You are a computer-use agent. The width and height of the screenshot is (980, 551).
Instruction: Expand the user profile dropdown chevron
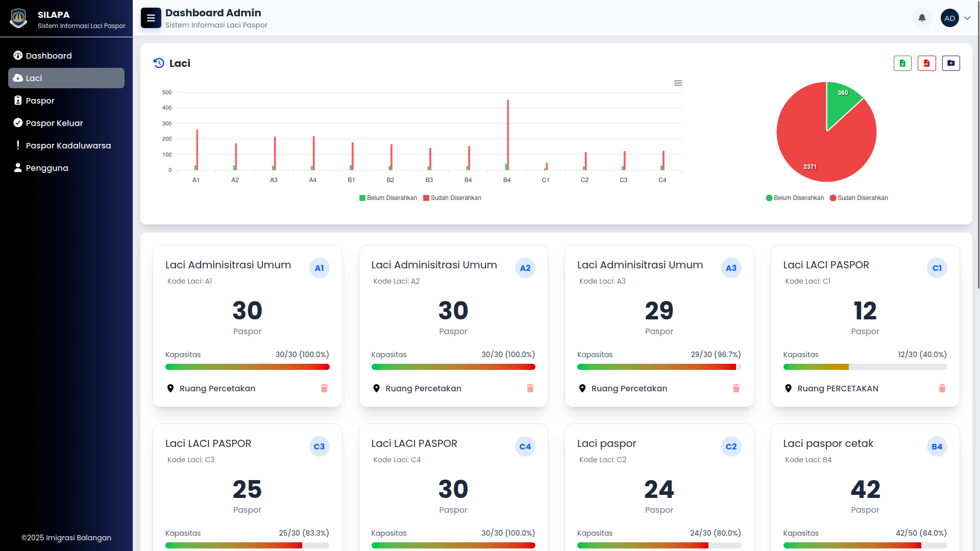pyautogui.click(x=967, y=18)
